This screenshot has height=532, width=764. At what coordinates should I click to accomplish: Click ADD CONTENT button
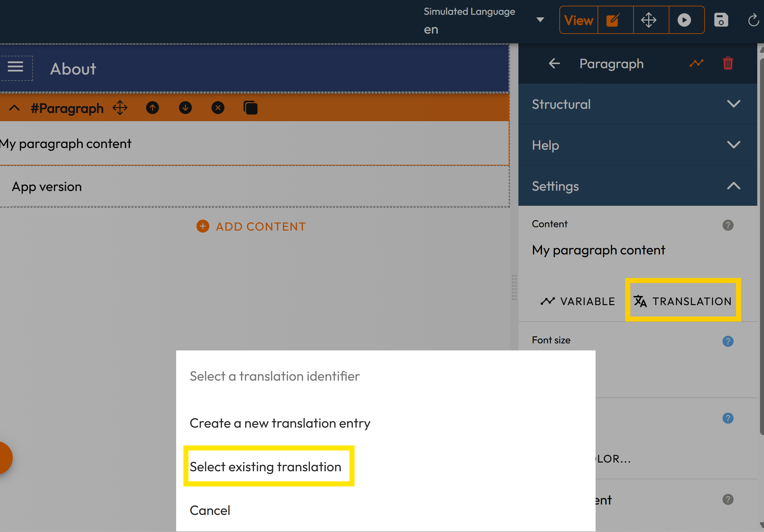click(x=251, y=227)
